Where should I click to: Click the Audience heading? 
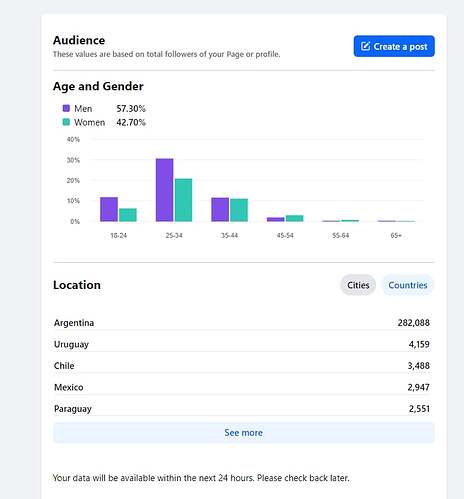[x=79, y=40]
